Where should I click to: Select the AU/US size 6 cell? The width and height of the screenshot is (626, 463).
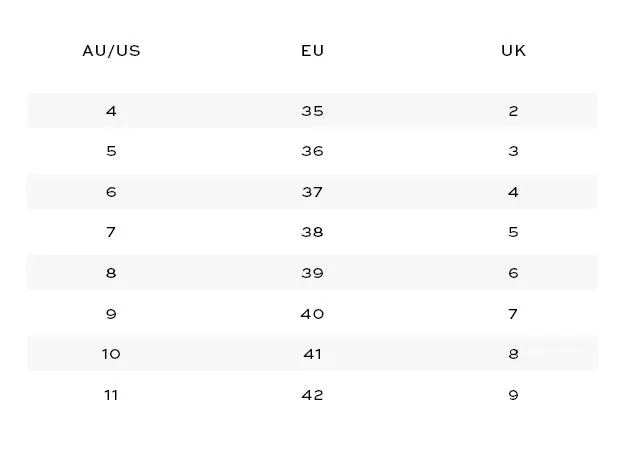tap(111, 192)
